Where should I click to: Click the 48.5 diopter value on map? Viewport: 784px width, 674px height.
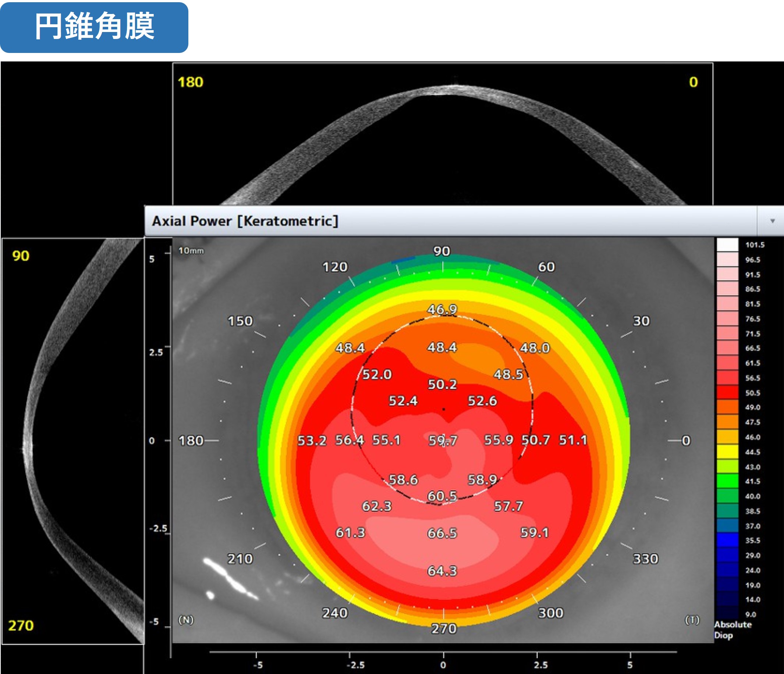(508, 374)
